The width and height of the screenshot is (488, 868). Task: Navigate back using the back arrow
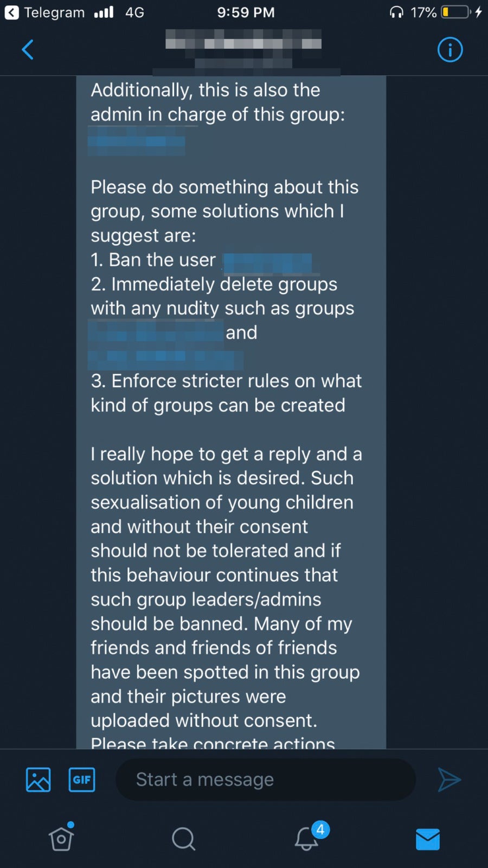[x=27, y=49]
